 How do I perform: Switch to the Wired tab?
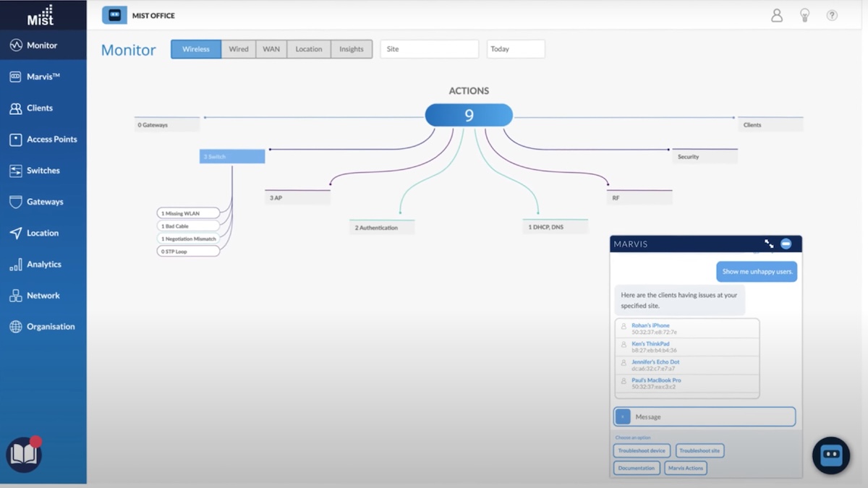239,49
